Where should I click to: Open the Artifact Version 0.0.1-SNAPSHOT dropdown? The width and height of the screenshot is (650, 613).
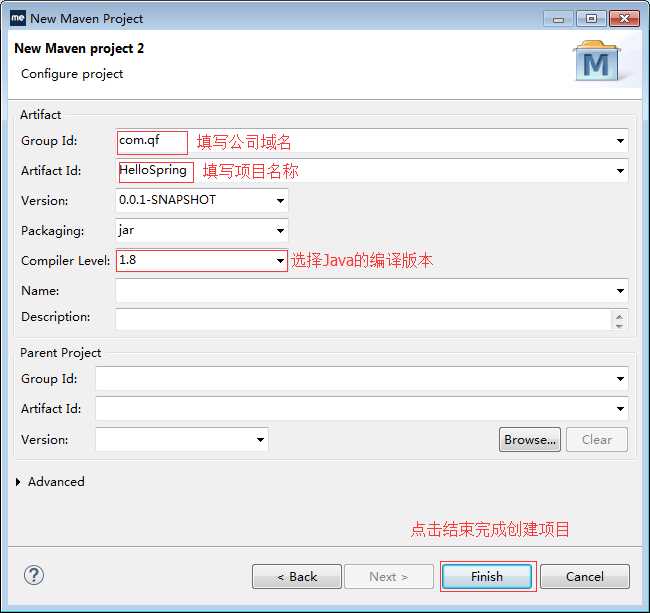[280, 201]
